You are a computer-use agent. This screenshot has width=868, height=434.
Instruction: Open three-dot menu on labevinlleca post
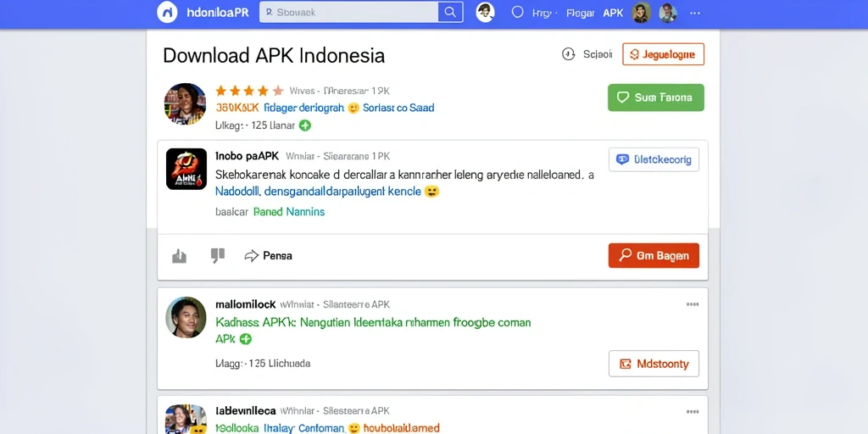click(x=693, y=412)
